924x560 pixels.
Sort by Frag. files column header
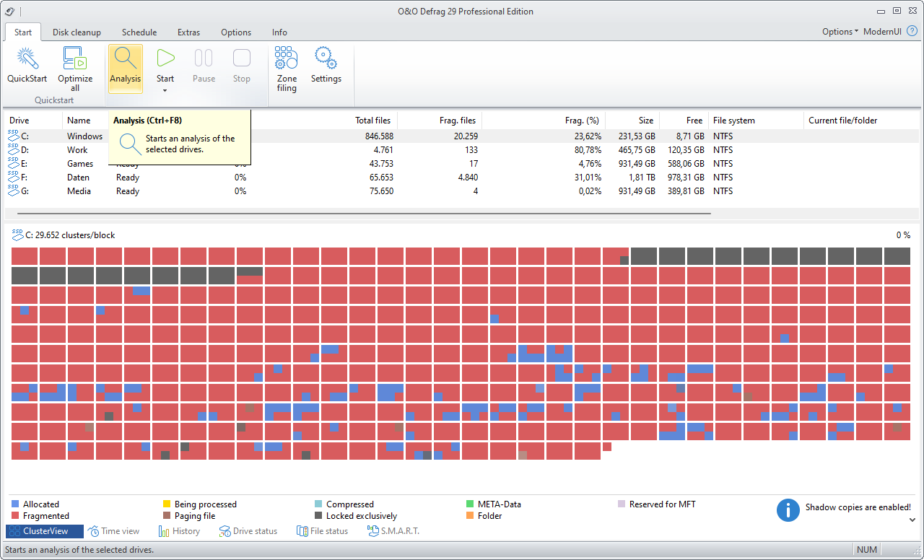(458, 121)
